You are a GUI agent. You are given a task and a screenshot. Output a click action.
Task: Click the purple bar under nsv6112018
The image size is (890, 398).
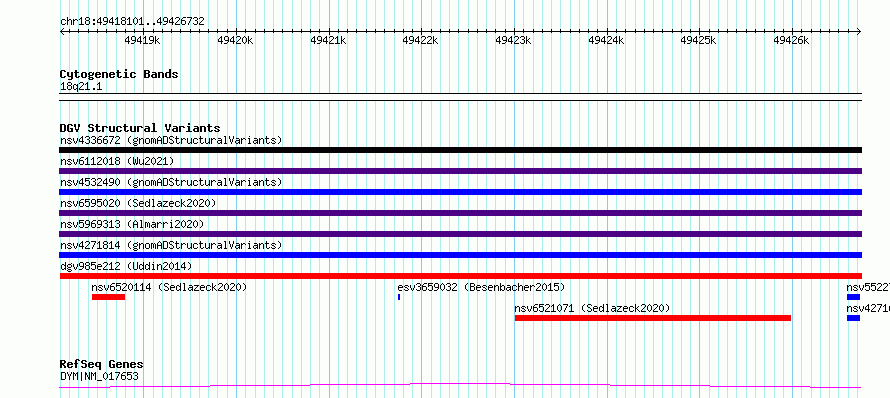[x=460, y=171]
